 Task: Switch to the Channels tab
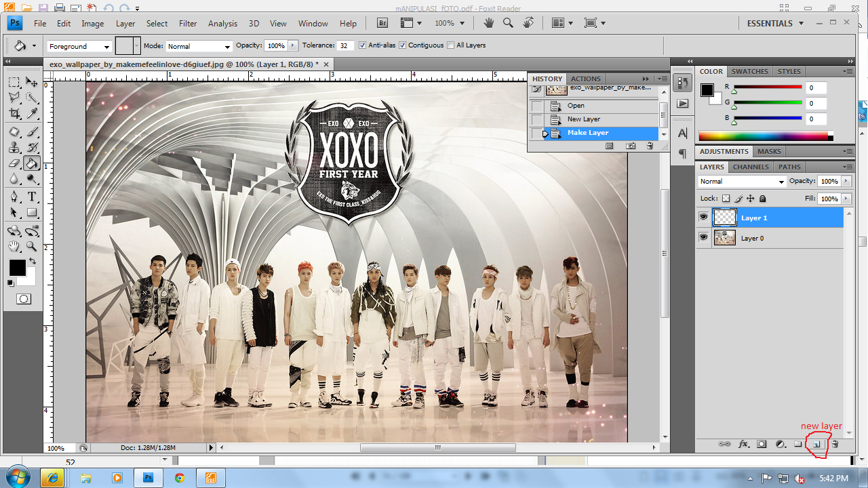(x=751, y=167)
